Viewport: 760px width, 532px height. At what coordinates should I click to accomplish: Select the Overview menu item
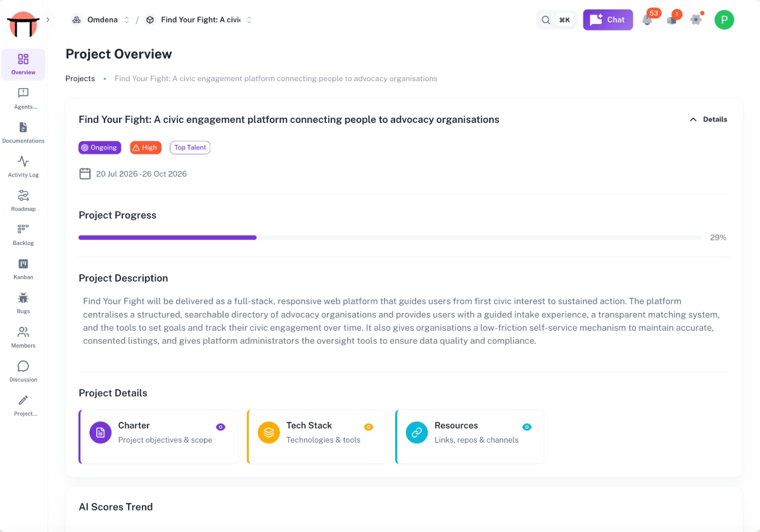click(x=23, y=64)
